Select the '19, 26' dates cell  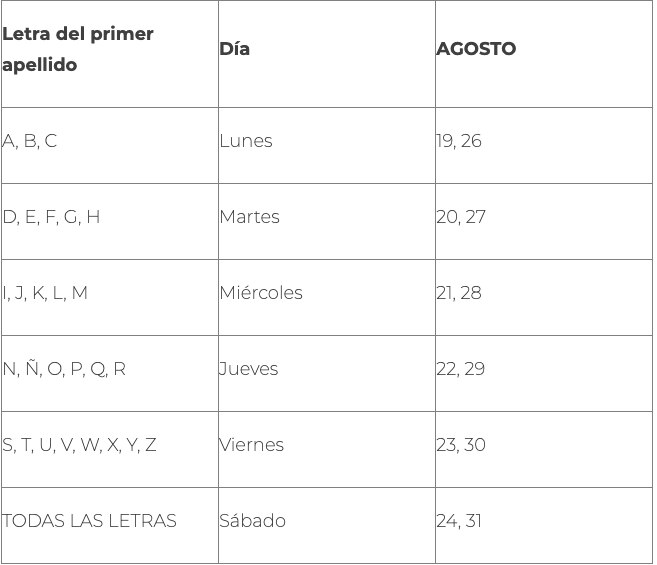544,145
